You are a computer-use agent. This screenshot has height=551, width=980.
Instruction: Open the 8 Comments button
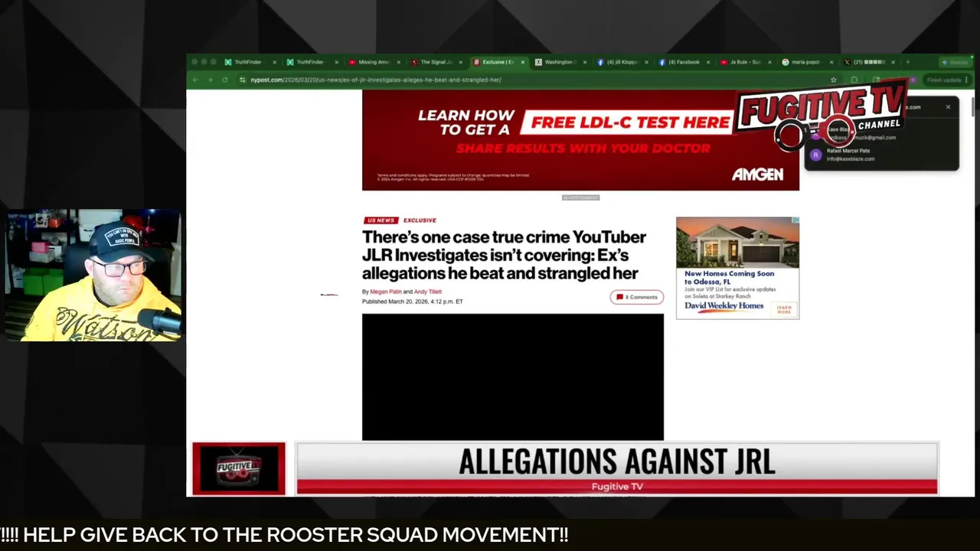point(637,297)
